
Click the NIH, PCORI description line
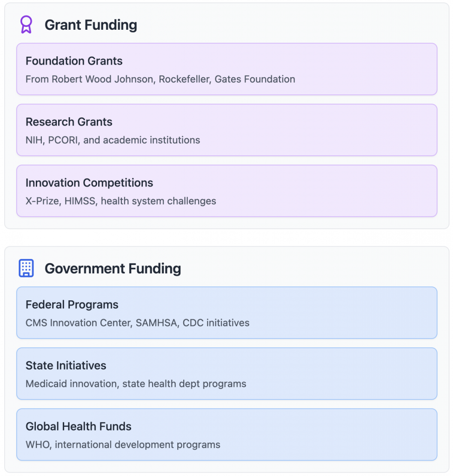(113, 140)
